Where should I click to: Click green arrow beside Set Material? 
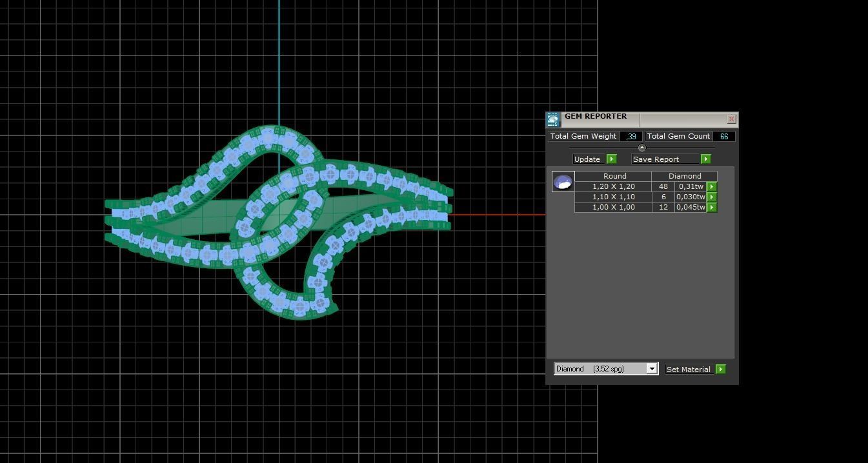[721, 369]
